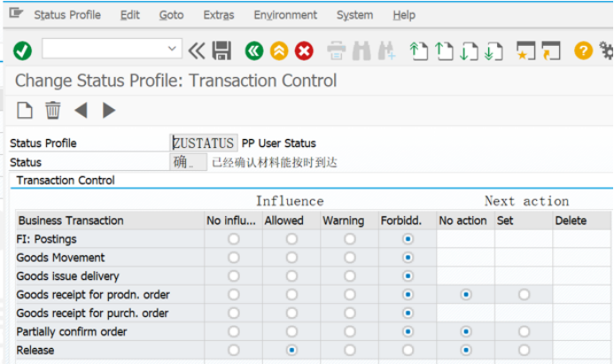Go to next entry with right triangle

(x=109, y=111)
